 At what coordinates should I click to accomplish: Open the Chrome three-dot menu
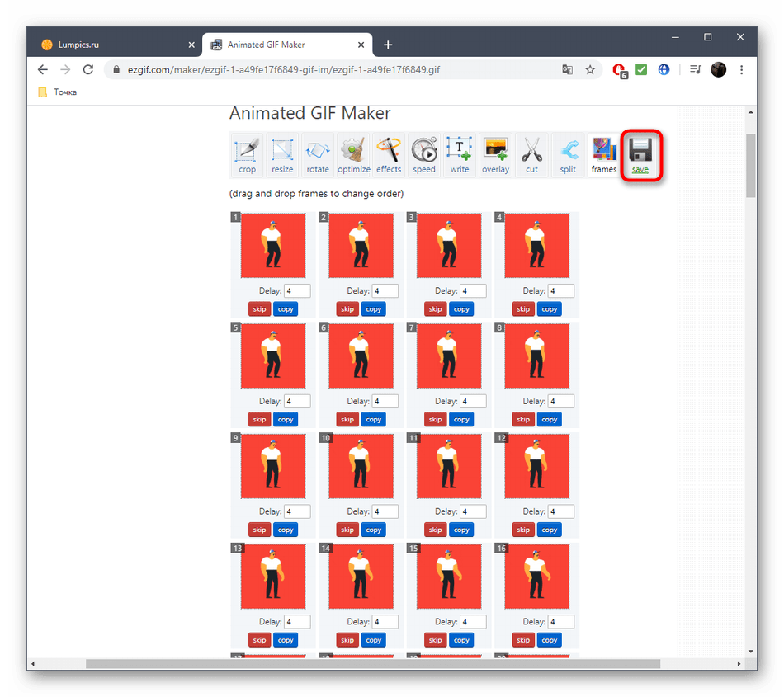[742, 69]
